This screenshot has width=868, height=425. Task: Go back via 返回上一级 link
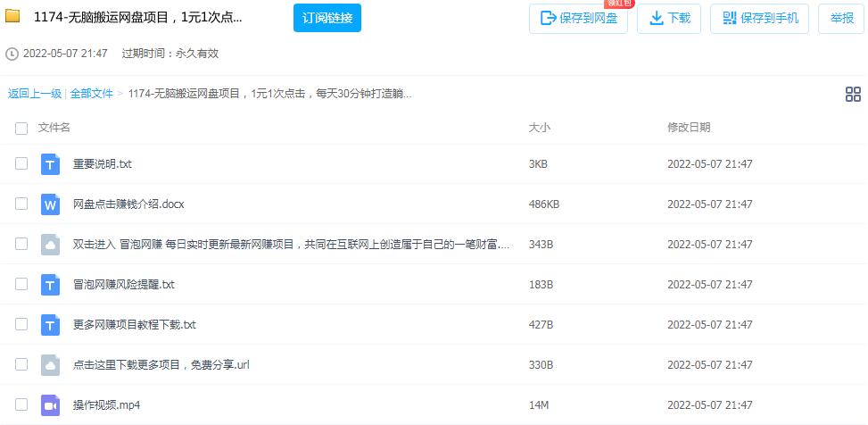tap(34, 94)
